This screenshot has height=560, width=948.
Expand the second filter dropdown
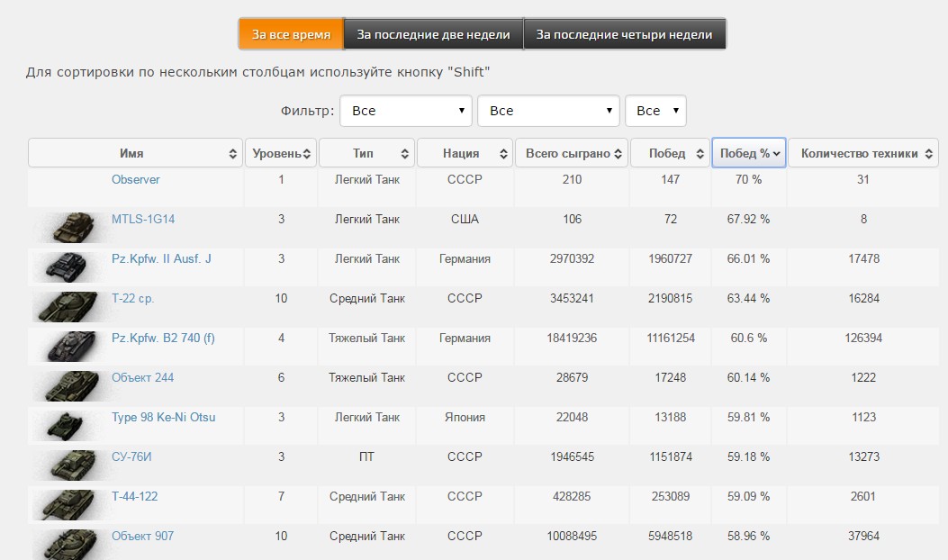tap(548, 111)
